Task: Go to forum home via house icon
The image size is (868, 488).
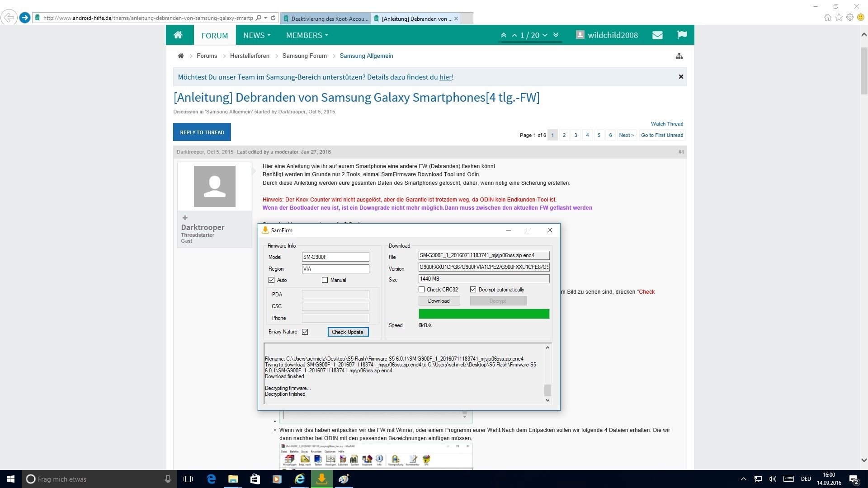Action: [x=178, y=35]
